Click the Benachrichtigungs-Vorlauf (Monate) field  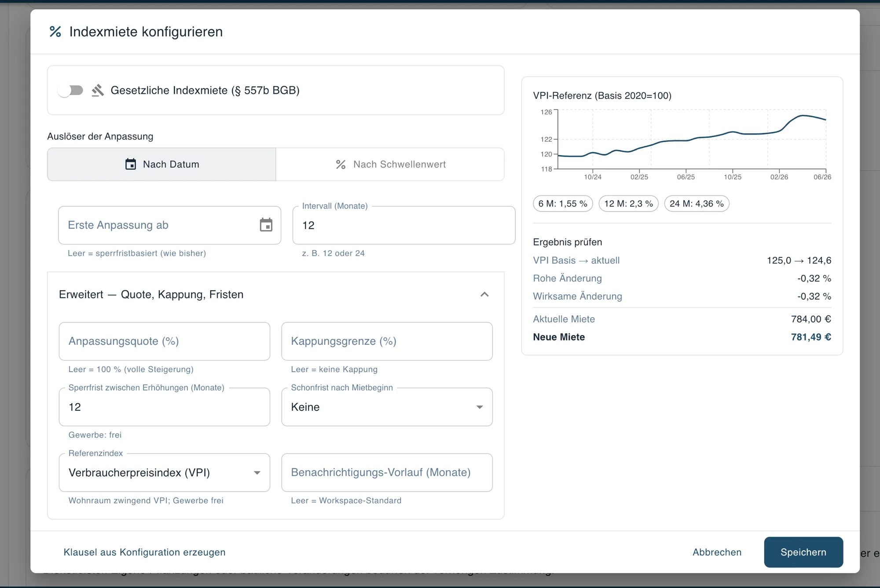point(387,473)
